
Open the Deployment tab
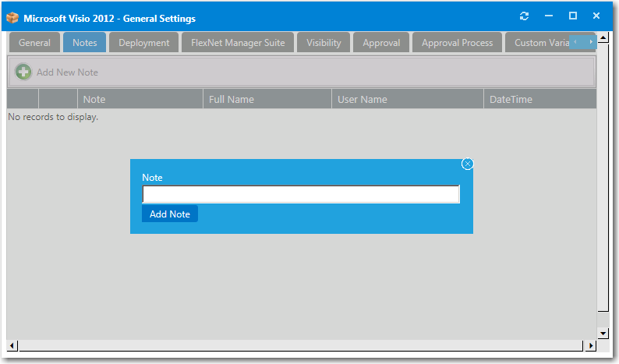point(144,43)
